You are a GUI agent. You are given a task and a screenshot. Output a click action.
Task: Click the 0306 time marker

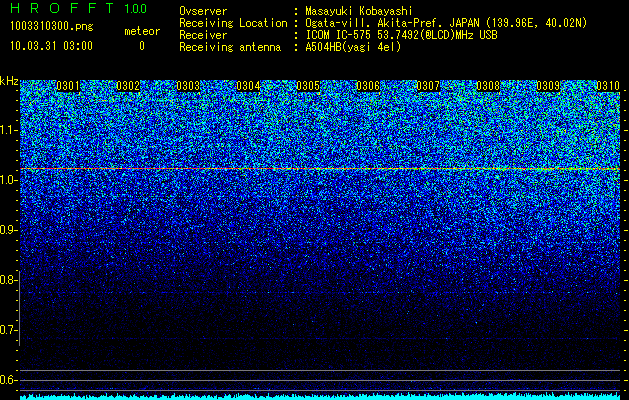[368, 86]
